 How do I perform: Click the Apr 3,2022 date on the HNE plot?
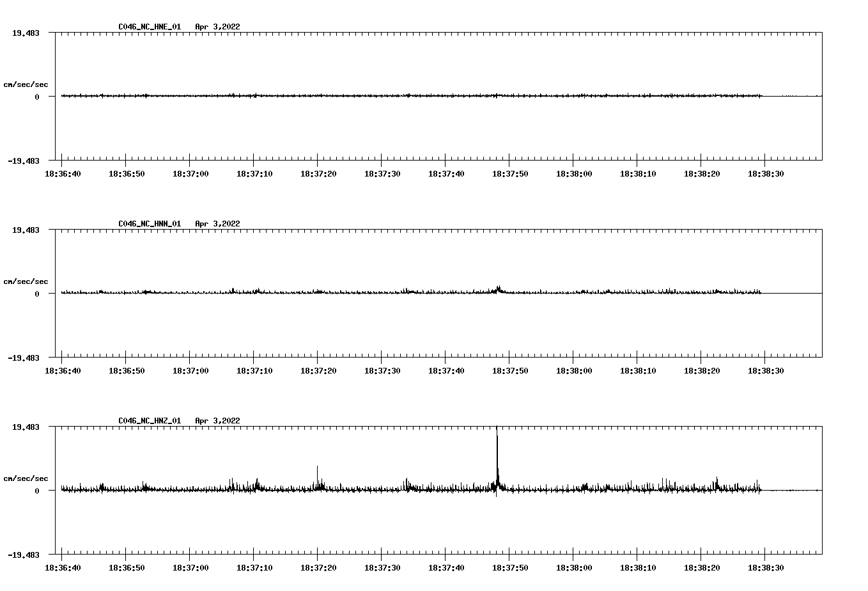218,27
